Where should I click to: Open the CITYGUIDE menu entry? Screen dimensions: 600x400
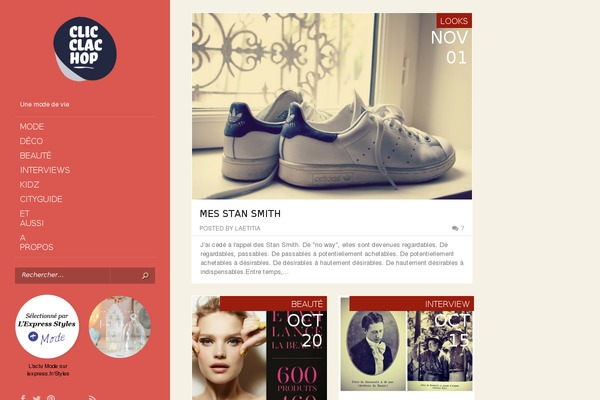click(41, 199)
